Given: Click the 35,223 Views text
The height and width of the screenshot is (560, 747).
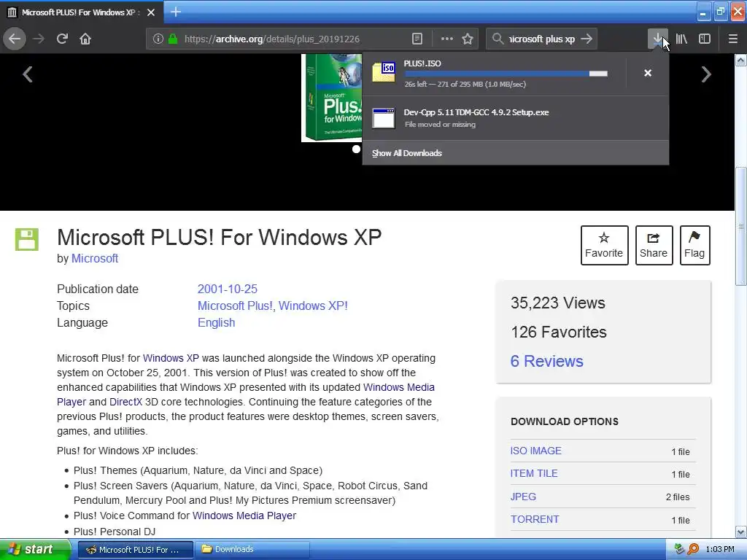Looking at the screenshot, I should click(558, 303).
